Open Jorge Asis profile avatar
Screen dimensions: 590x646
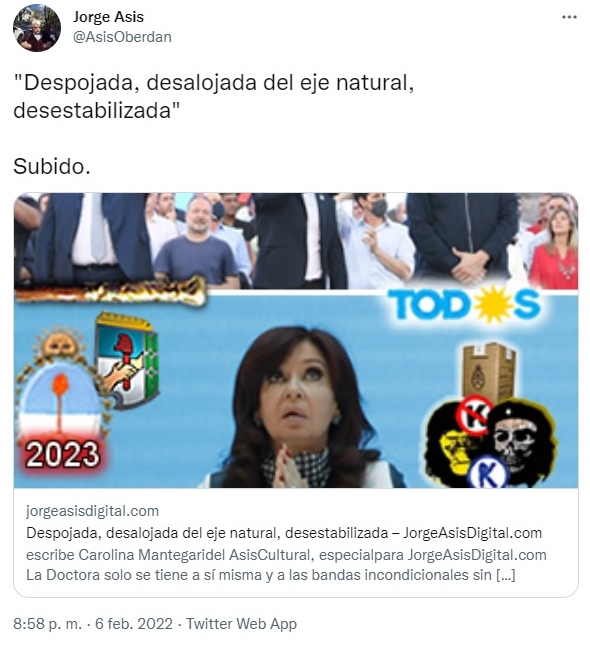37,28
